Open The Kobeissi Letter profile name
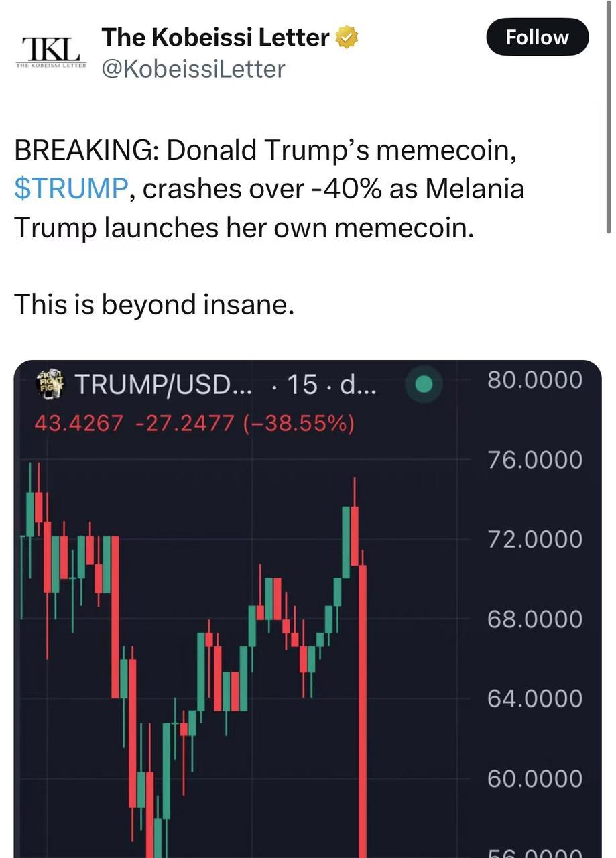 click(214, 36)
